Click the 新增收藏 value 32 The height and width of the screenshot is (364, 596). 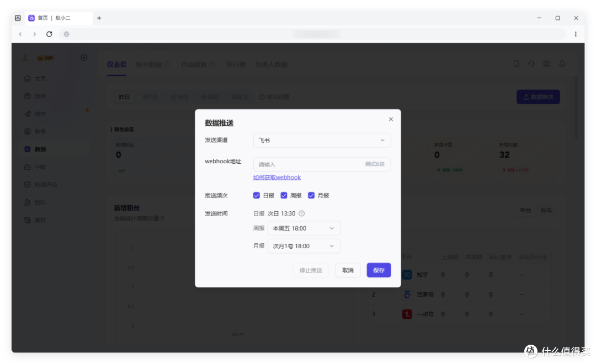504,155
